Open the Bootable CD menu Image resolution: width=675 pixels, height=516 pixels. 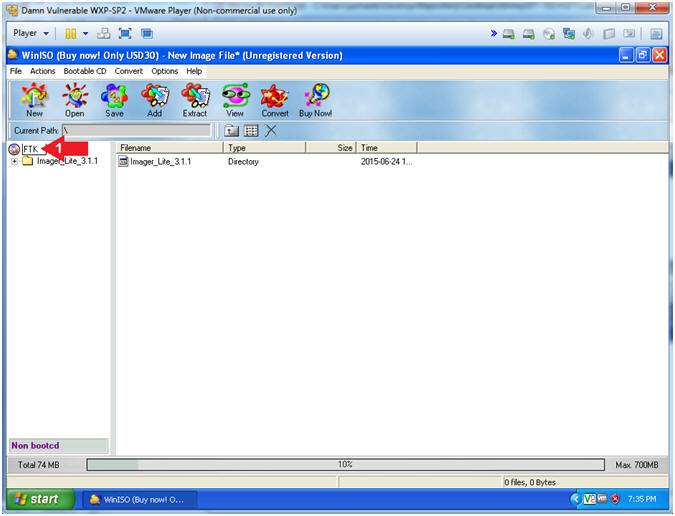point(85,71)
